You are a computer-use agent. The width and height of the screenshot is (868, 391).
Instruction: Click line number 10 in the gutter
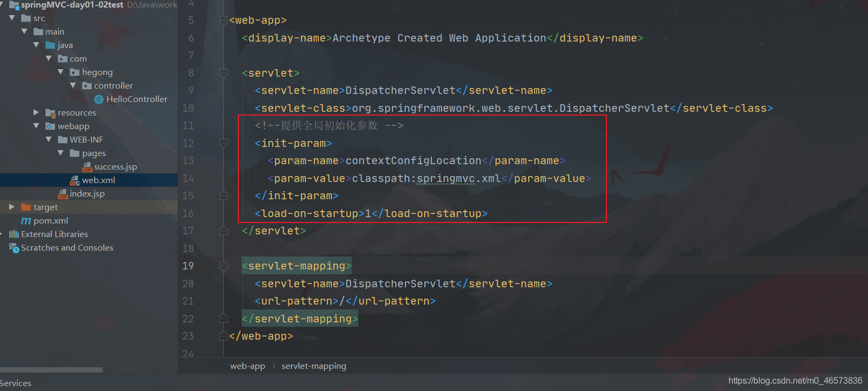coord(188,108)
